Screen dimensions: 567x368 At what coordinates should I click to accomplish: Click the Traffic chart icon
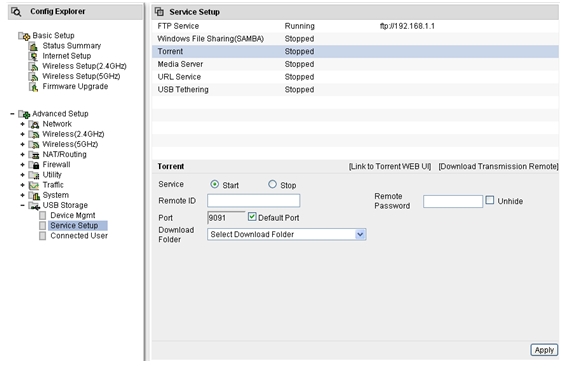click(34, 185)
